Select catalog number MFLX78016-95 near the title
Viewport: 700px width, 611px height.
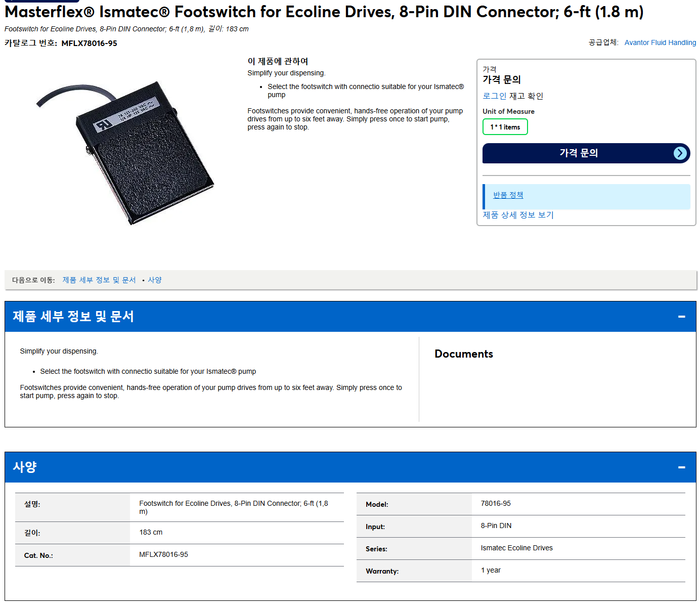[x=89, y=43]
